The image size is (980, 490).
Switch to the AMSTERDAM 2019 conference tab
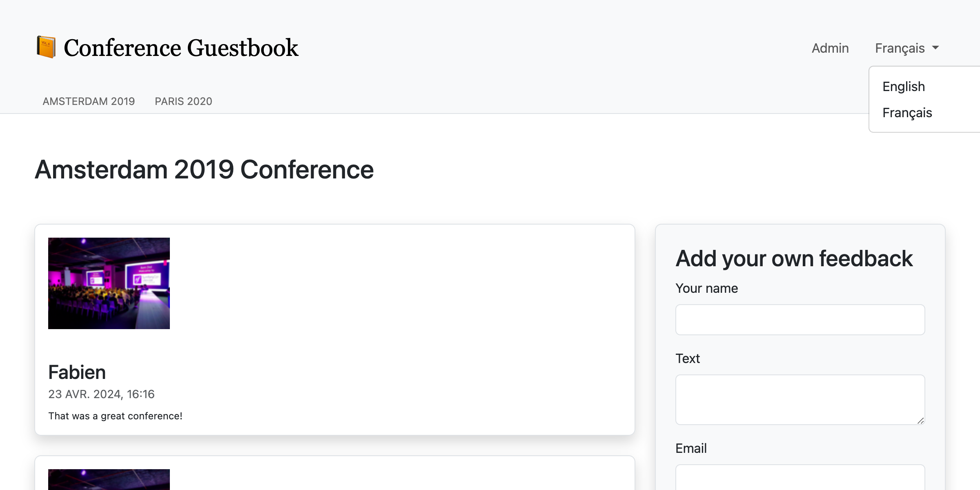(89, 101)
